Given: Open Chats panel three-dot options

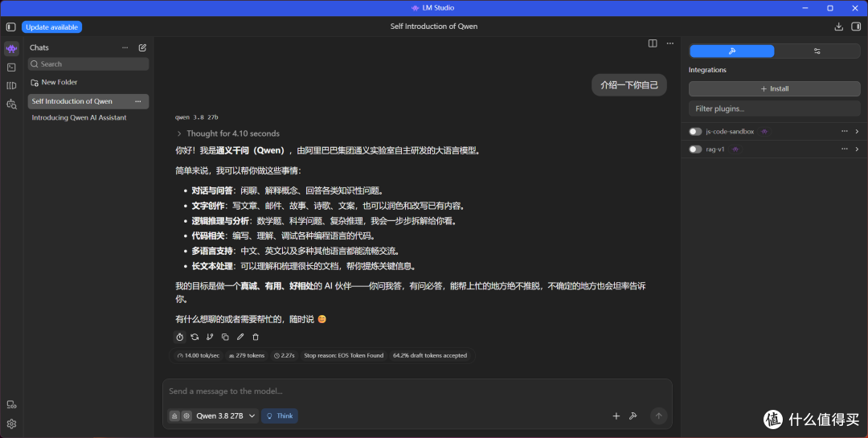Looking at the screenshot, I should [x=125, y=47].
